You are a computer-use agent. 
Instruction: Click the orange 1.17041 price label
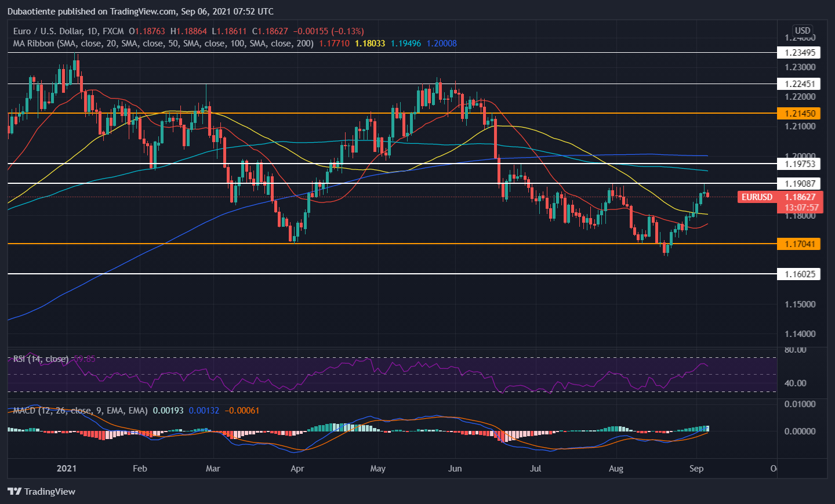(x=799, y=244)
